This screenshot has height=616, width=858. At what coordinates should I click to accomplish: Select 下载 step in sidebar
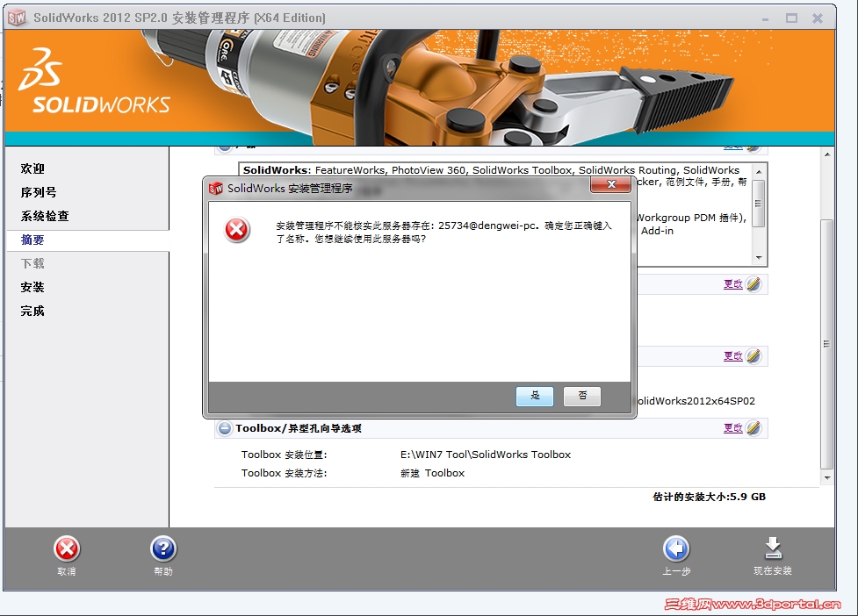point(32,263)
